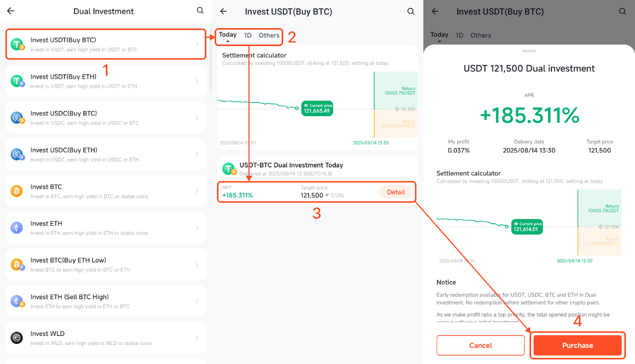Click the Invest BTC bitcoin icon
Image resolution: width=635 pixels, height=364 pixels.
[17, 191]
